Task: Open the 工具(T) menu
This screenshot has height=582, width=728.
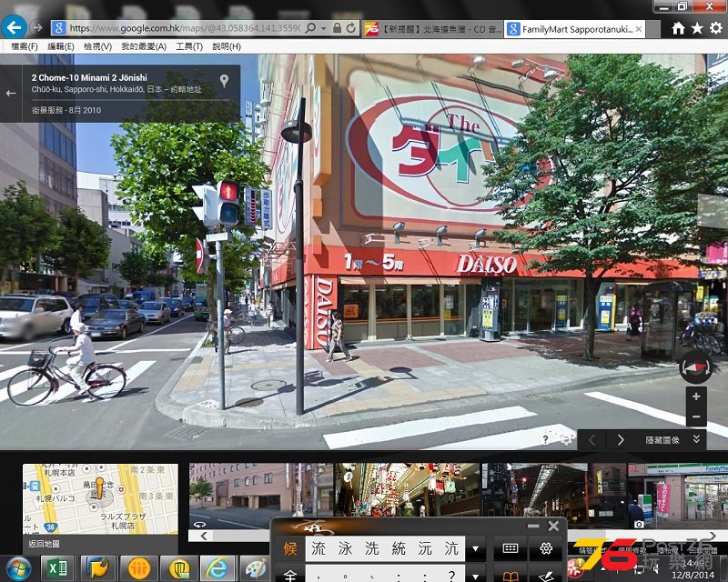Action: (189, 46)
